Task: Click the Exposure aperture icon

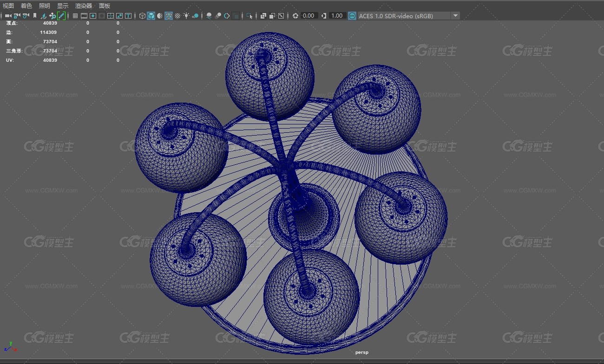Action: [x=295, y=16]
